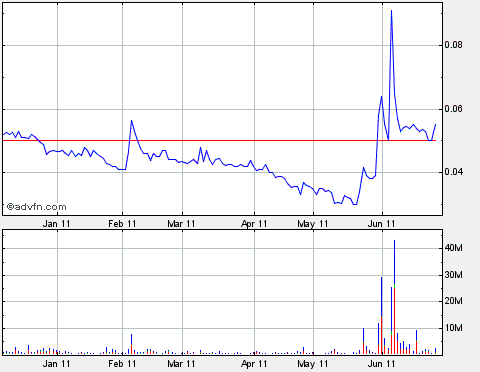Select Jun 11 label under price chart
This screenshot has width=480, height=372.
click(381, 224)
